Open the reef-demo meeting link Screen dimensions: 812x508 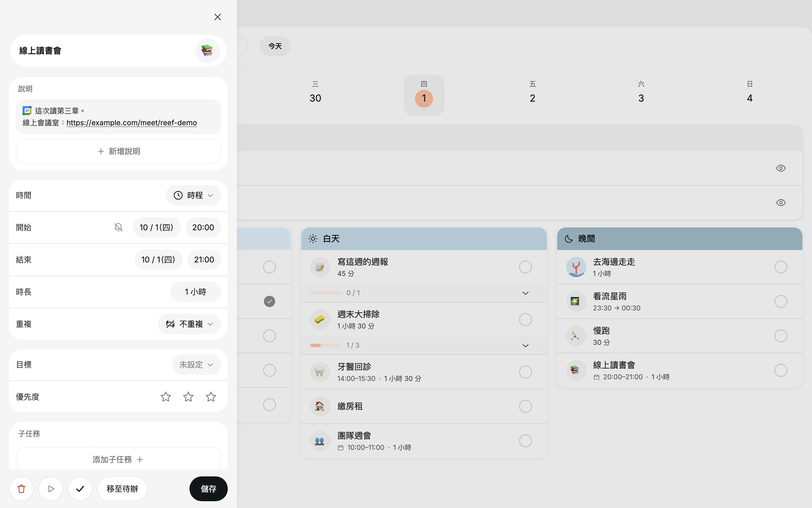click(132, 123)
